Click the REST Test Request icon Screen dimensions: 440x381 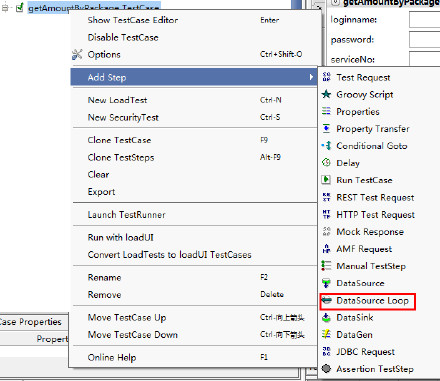click(326, 197)
